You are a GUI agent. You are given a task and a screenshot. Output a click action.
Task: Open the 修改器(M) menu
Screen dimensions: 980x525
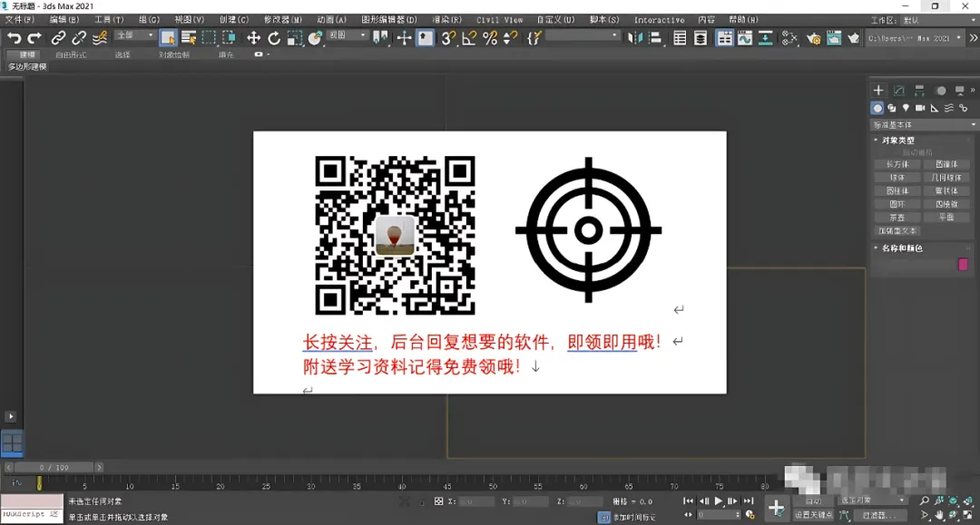point(282,20)
